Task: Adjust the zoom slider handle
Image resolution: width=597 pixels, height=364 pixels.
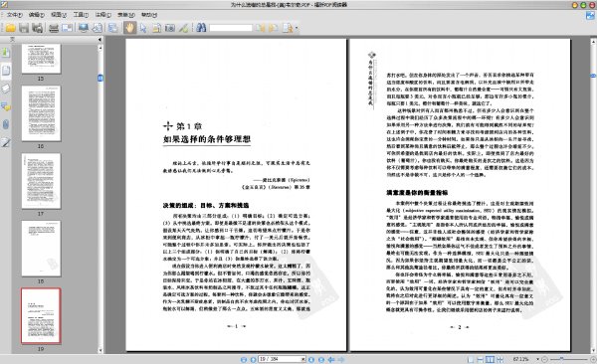Action: 561,359
